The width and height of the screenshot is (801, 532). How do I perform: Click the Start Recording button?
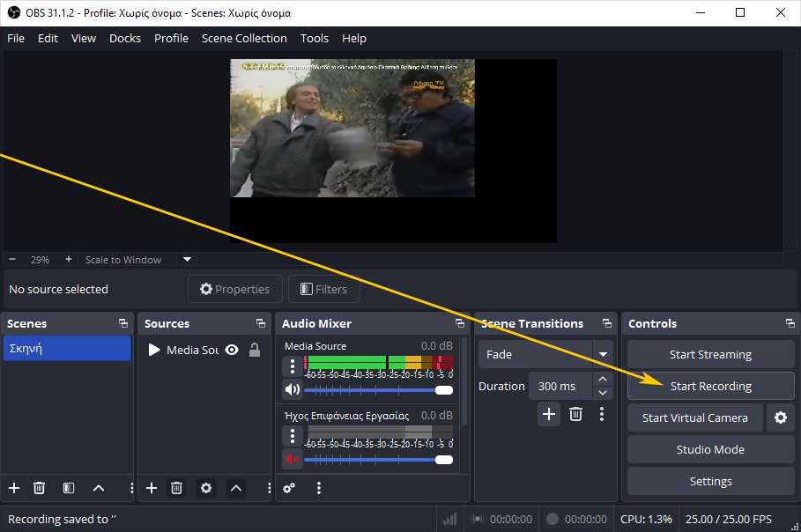coord(710,386)
